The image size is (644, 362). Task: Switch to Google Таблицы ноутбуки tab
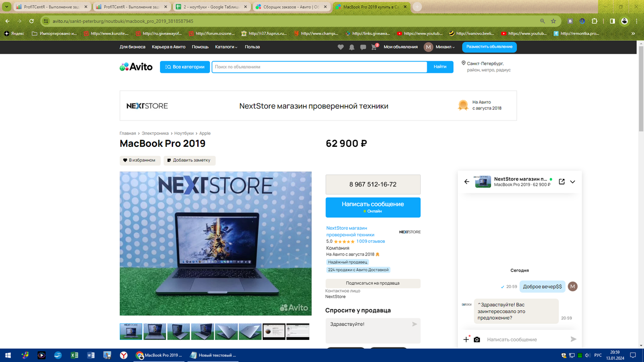tap(212, 7)
